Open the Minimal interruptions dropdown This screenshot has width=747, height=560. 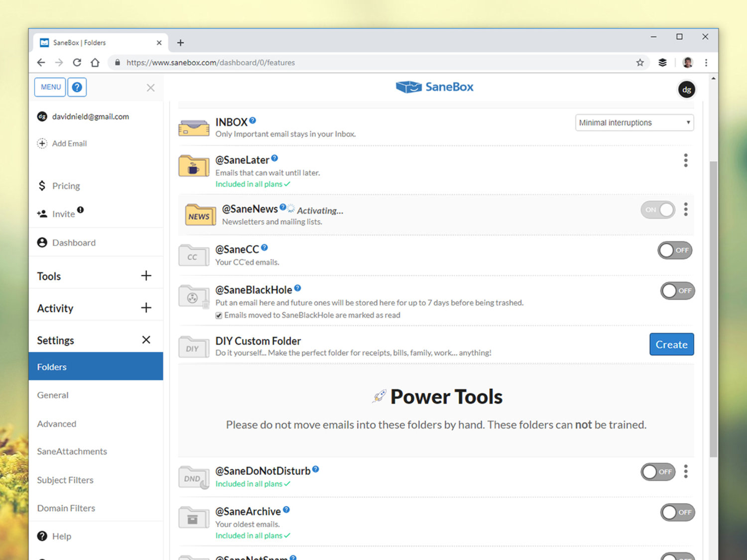(x=634, y=122)
